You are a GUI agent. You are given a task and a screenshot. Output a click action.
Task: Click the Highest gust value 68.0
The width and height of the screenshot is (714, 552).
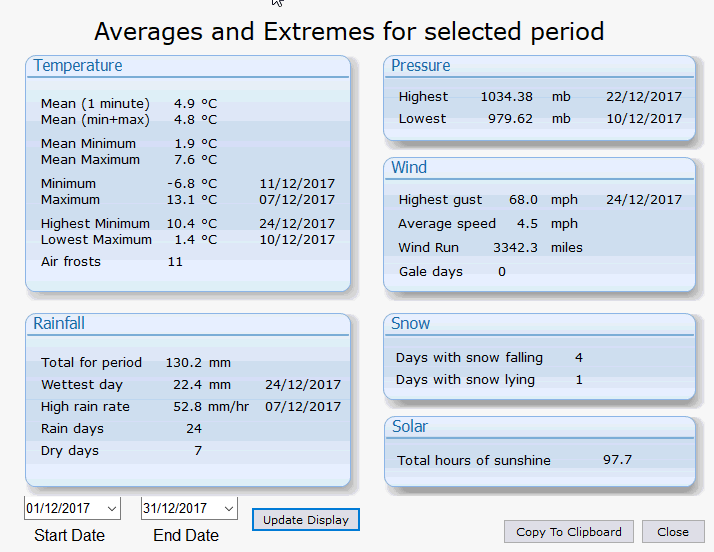[523, 199]
